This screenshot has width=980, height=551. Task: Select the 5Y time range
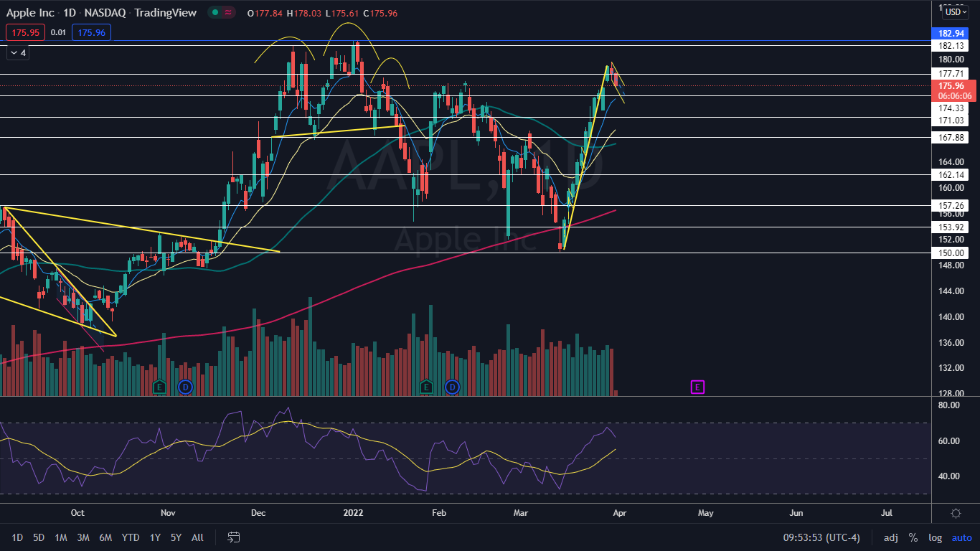(x=176, y=537)
